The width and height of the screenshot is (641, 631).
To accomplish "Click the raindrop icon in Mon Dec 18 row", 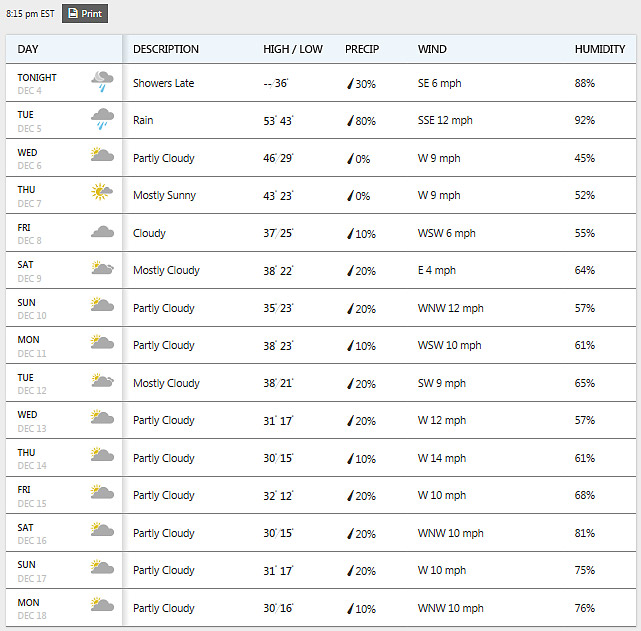I will (x=350, y=609).
